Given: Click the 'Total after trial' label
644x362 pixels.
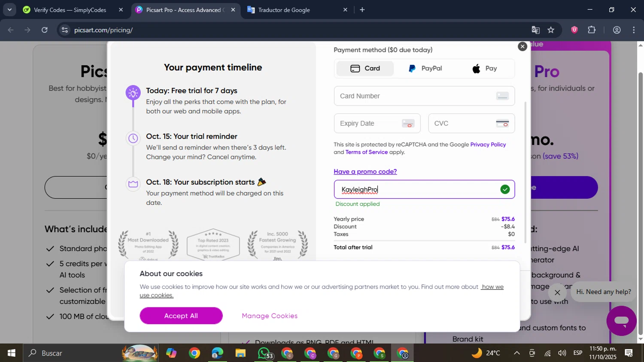Looking at the screenshot, I should 353,247.
